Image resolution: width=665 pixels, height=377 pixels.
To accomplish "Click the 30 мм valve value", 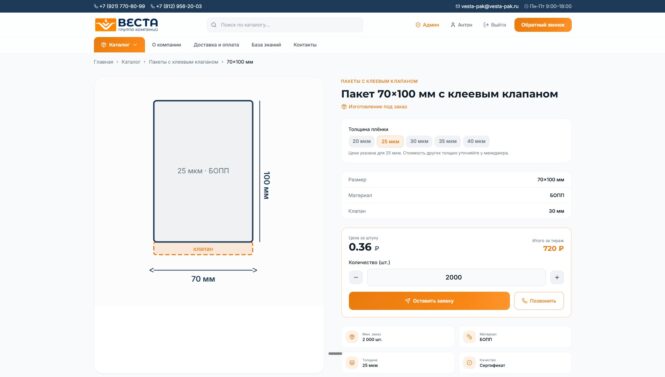I will 556,211.
